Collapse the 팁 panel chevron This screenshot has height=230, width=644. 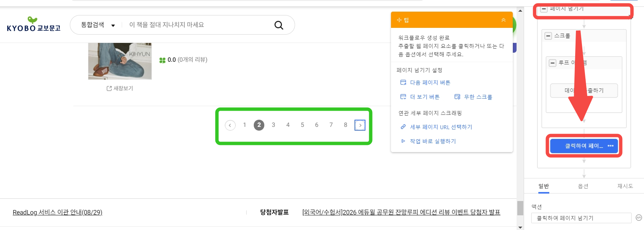pyautogui.click(x=503, y=20)
